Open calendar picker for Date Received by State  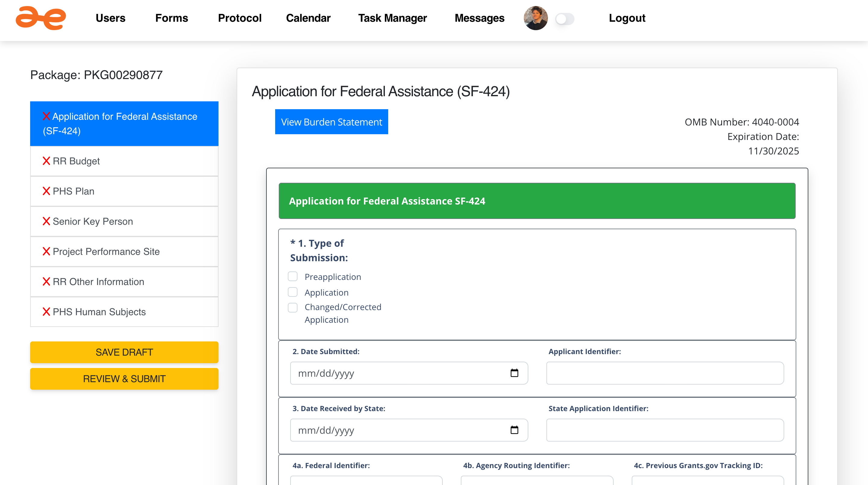[x=514, y=430]
